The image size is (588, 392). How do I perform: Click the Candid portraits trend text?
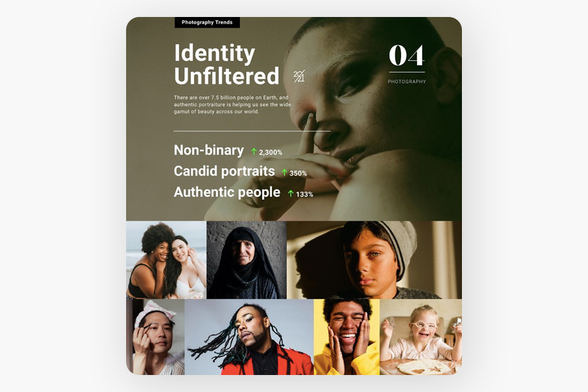tap(224, 171)
